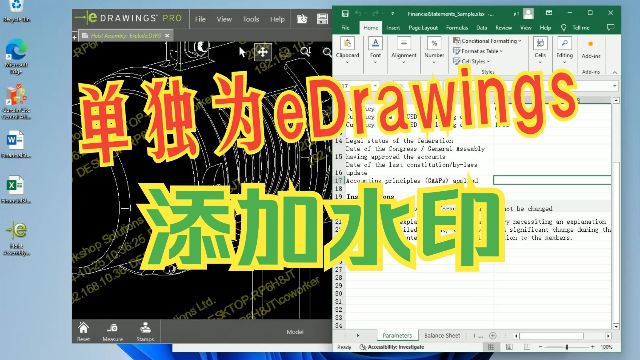Switch to Excel Page Layout tab
Viewport: 640px width, 360px height.
point(423,28)
